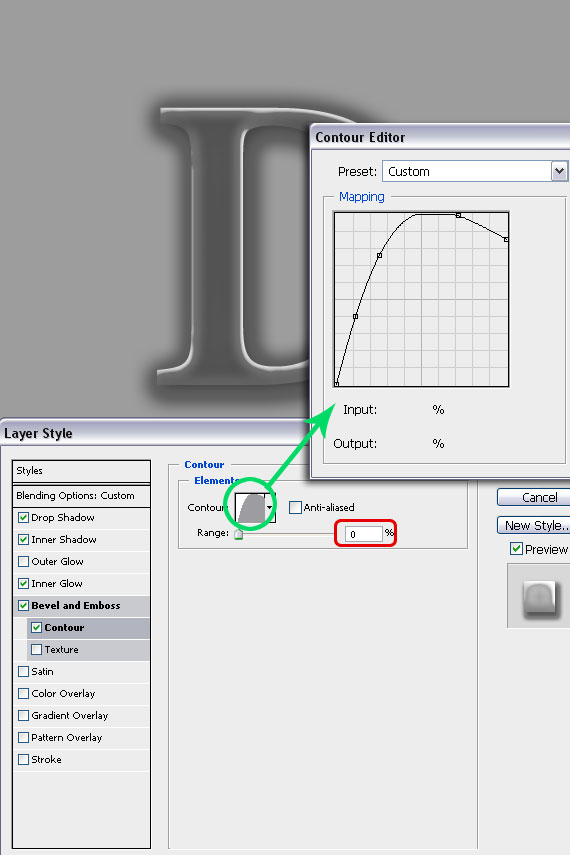Open the contour picker arrow
Screen dimensions: 570x855
tap(270, 507)
